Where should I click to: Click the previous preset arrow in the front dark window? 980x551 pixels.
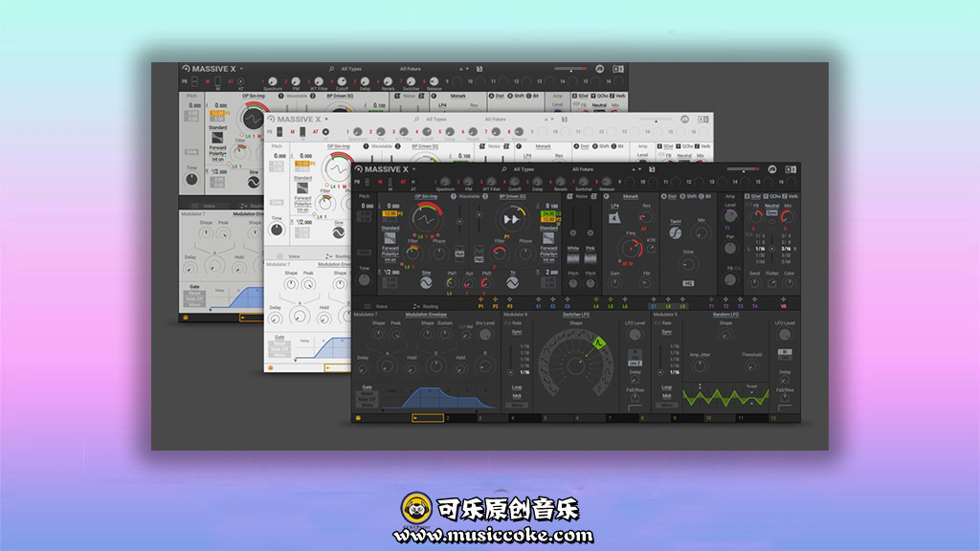pyautogui.click(x=634, y=169)
